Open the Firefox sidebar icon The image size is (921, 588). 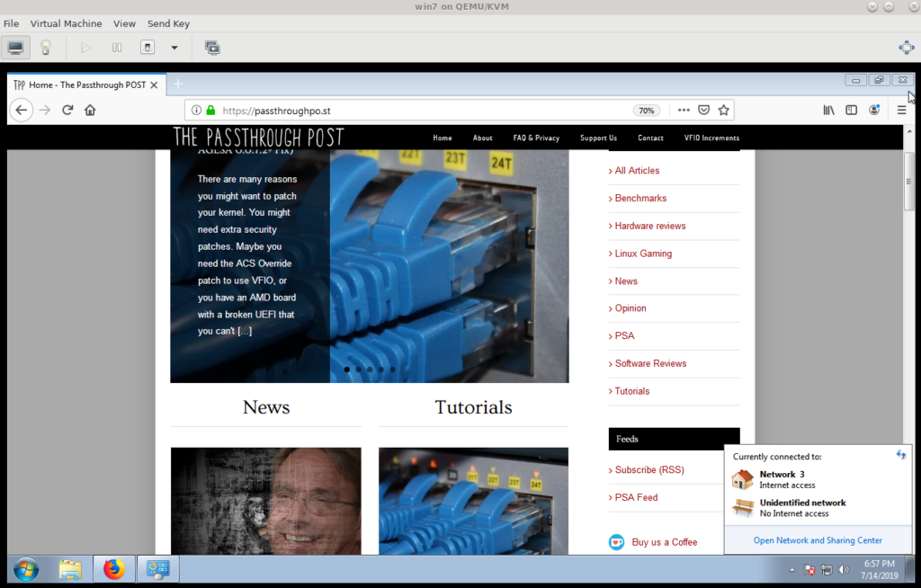coord(851,110)
